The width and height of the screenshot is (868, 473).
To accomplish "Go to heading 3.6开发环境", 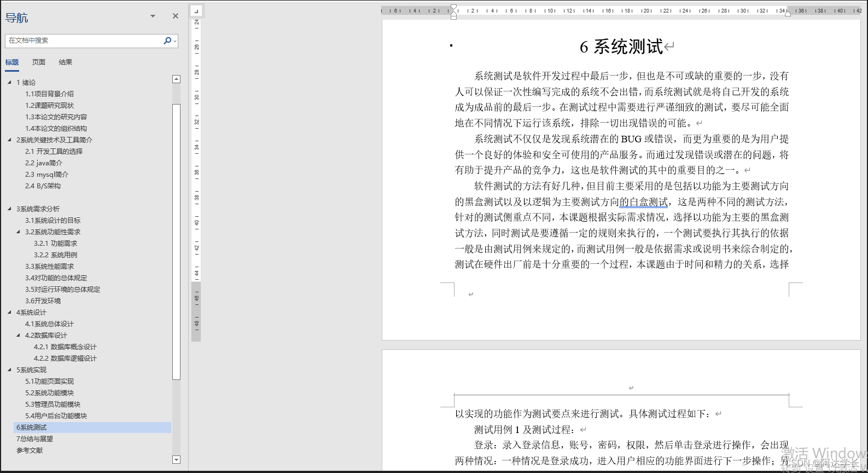I will (x=43, y=301).
